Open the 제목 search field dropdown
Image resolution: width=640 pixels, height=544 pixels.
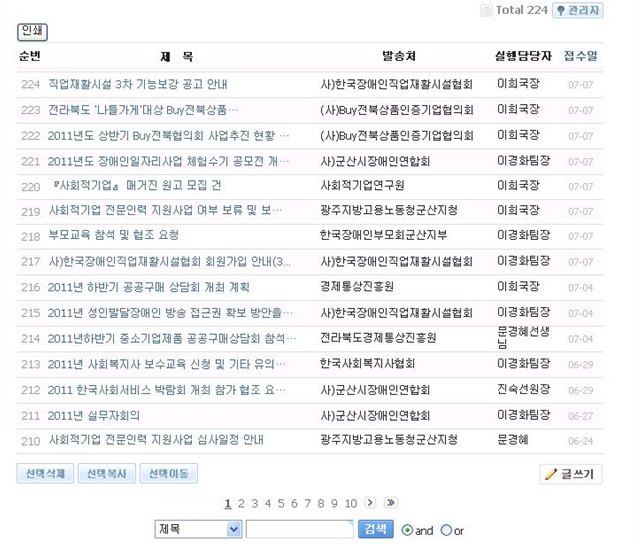pos(198,529)
